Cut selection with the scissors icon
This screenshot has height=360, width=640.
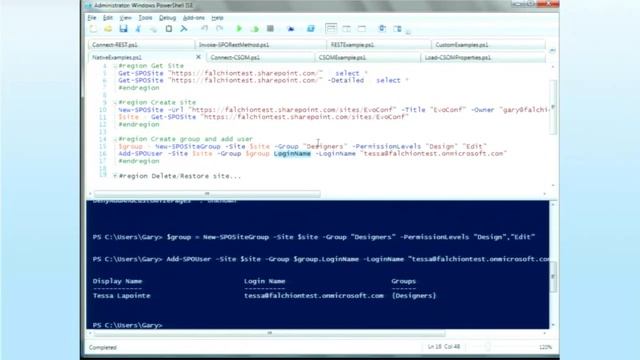coord(138,29)
